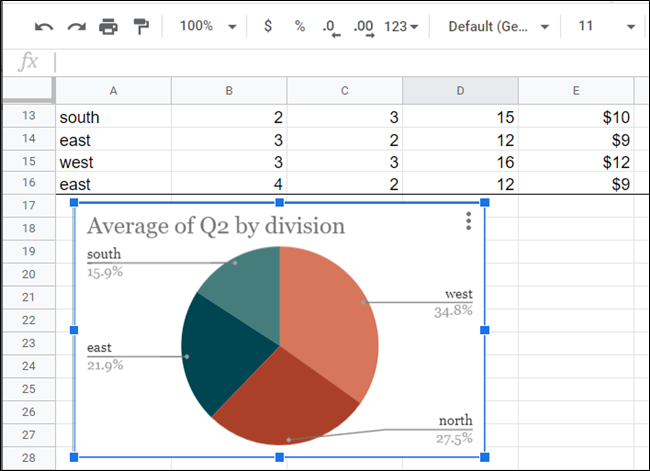Open the font size 11 dropdown
Viewport: 650px width, 471px height.
pyautogui.click(x=606, y=27)
